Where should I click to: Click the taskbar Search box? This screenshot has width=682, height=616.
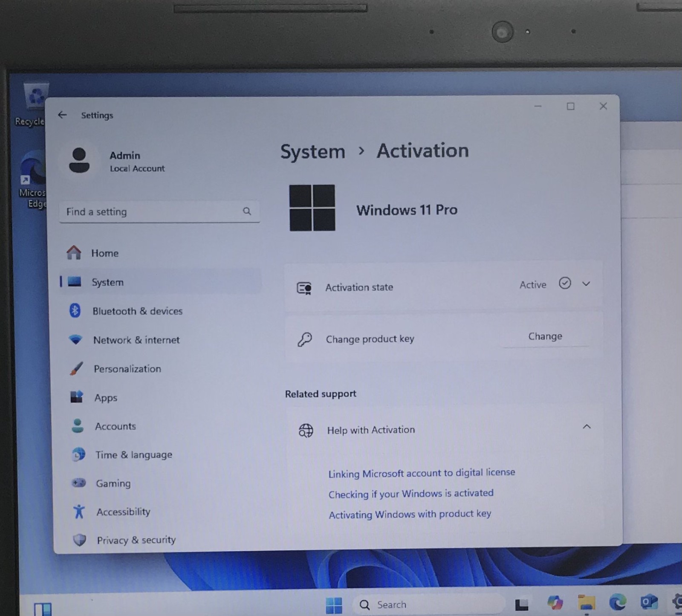[x=430, y=604]
